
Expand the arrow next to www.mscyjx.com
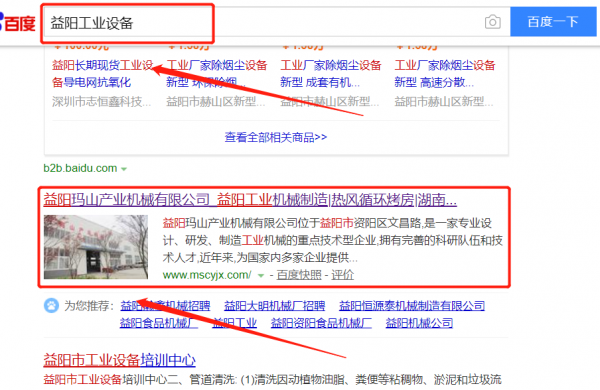coord(261,276)
